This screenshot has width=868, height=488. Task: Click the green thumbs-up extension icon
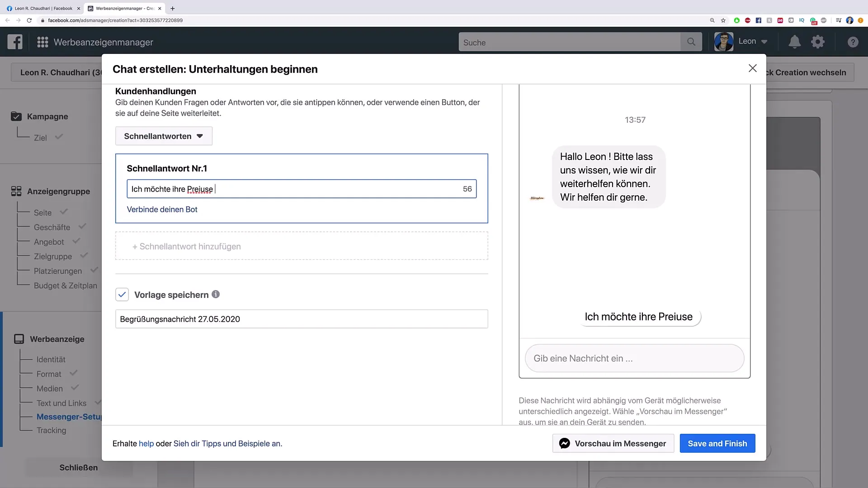pos(737,20)
